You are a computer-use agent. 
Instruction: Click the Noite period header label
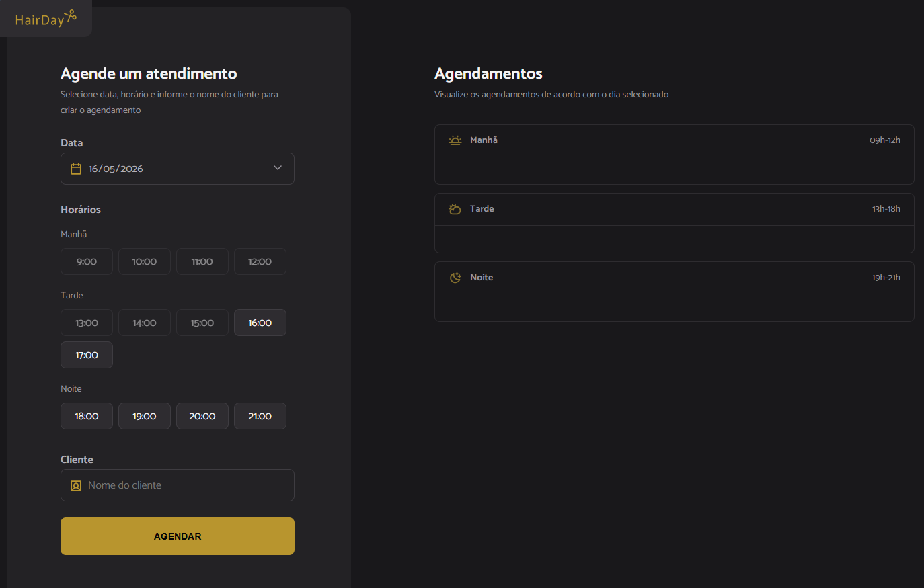click(x=482, y=277)
